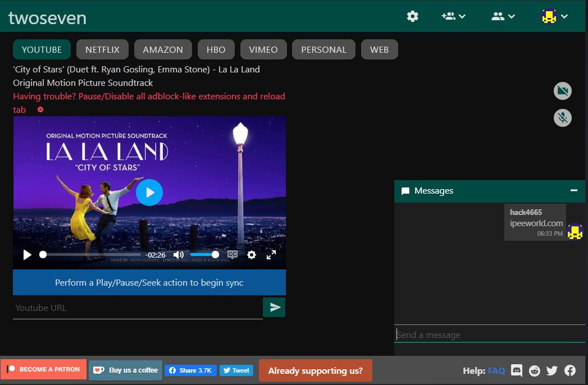The height and width of the screenshot is (385, 588).
Task: Open the user avatar dropdown menu
Action: coord(555,16)
